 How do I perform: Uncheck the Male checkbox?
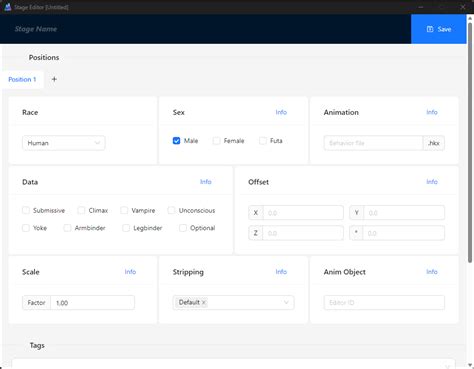(x=176, y=141)
